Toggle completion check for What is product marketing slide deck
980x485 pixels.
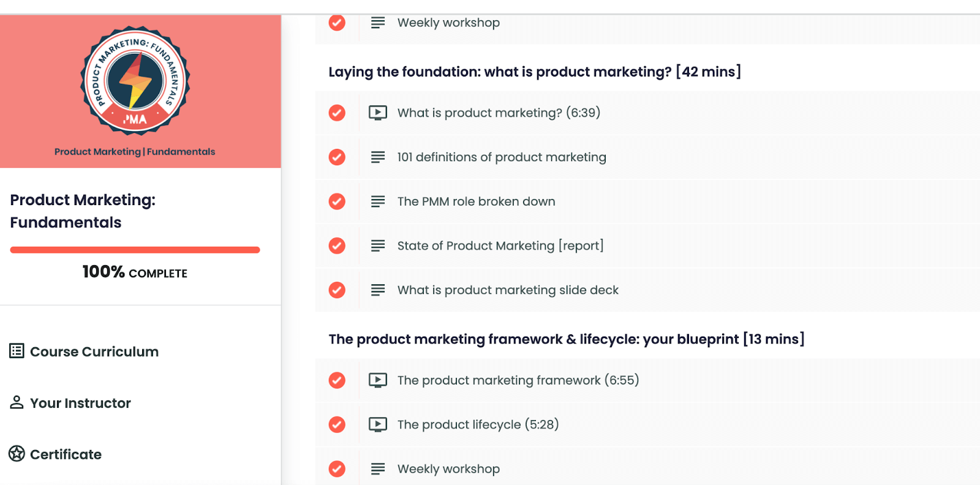tap(337, 290)
